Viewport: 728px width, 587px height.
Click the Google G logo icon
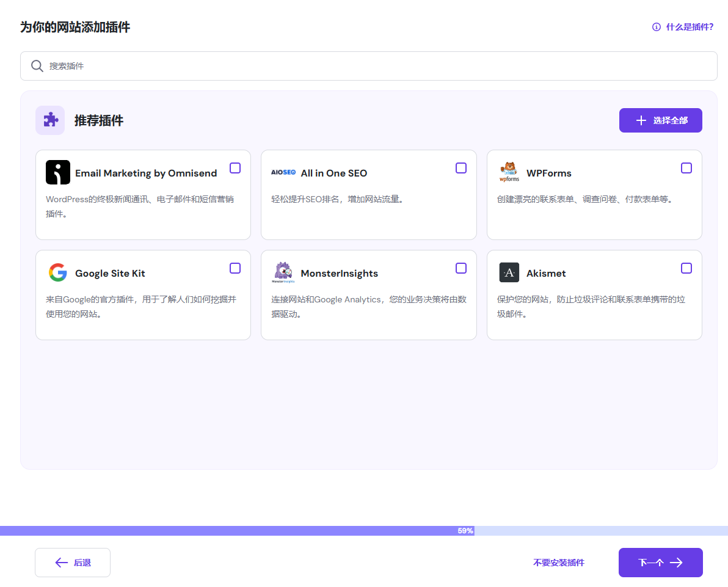point(58,272)
